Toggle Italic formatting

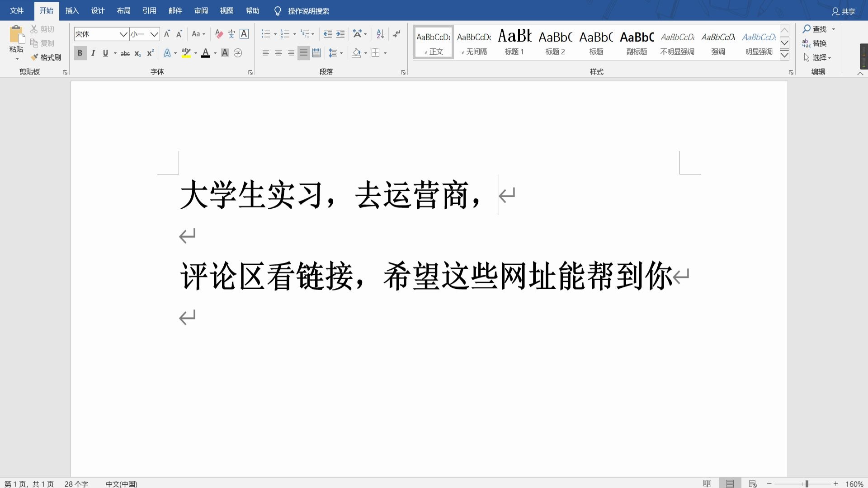[x=93, y=53]
